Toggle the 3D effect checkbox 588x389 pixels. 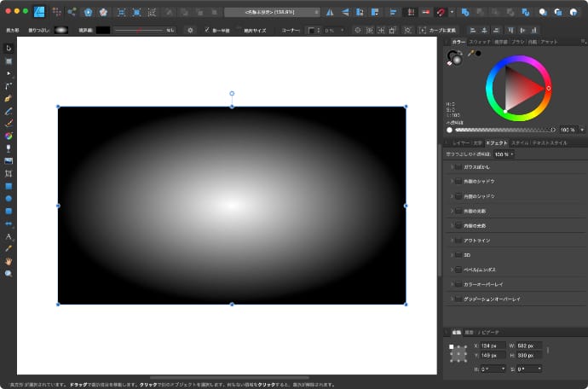[x=458, y=255]
